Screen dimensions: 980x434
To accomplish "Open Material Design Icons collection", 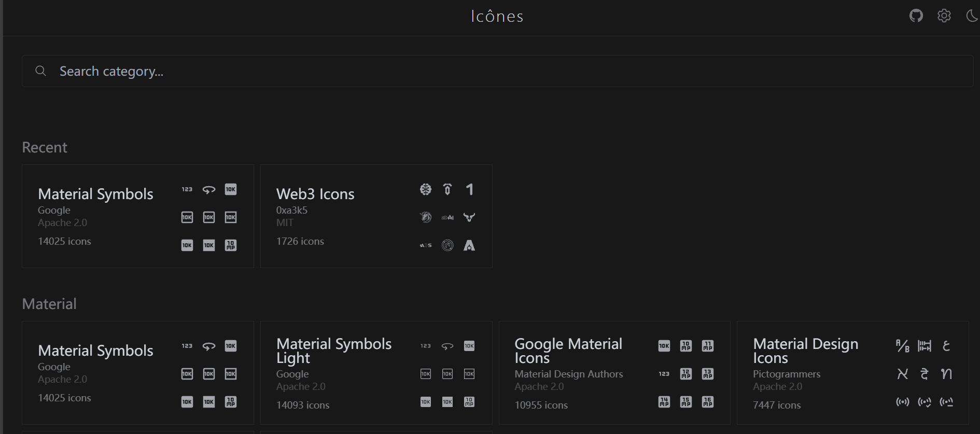I will [852, 373].
